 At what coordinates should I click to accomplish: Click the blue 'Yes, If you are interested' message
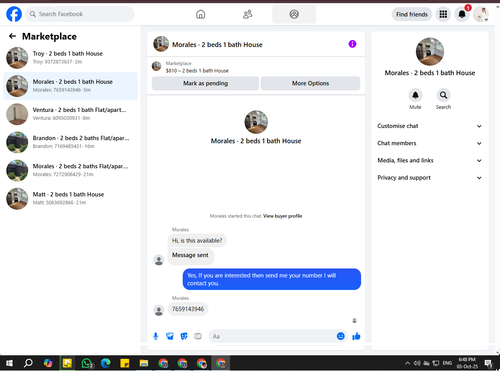click(x=272, y=279)
